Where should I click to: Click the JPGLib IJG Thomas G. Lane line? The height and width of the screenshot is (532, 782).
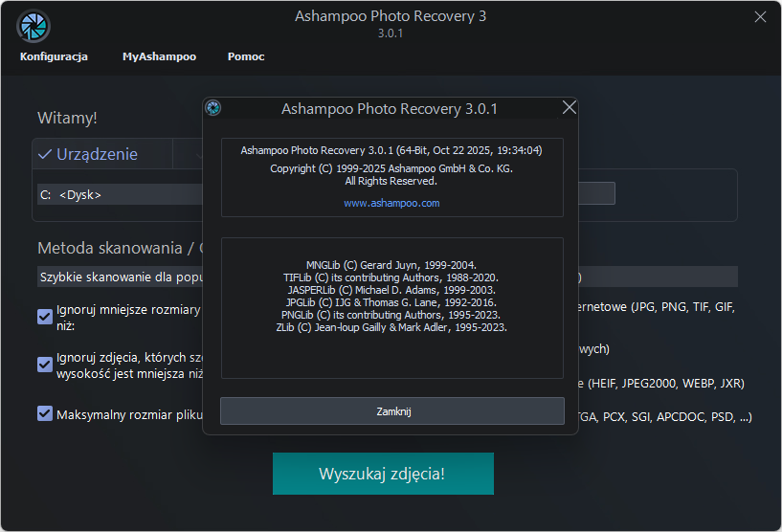(x=391, y=302)
